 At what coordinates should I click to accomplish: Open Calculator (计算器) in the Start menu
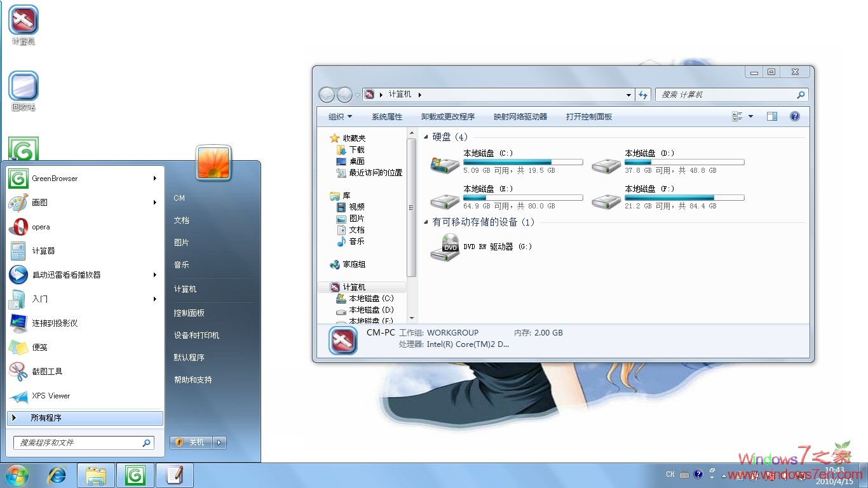pos(85,251)
